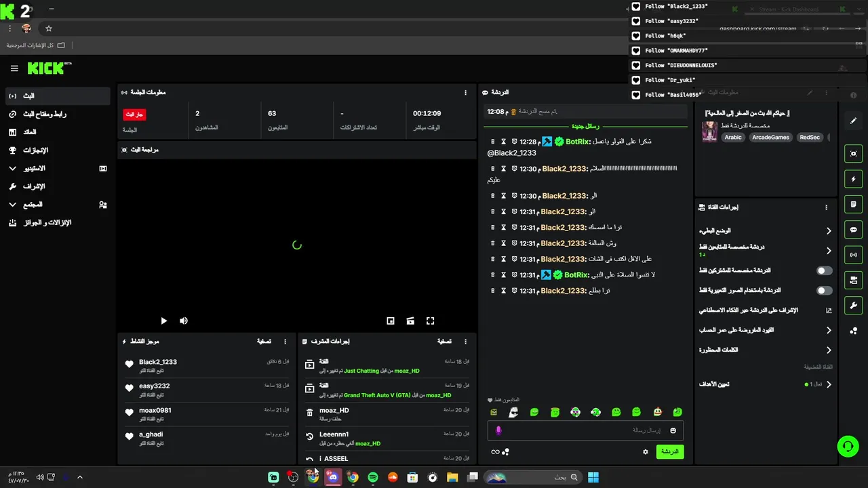868x488 pixels.
Task: Open the three-dot menu of the channel actions panel
Action: [x=826, y=207]
